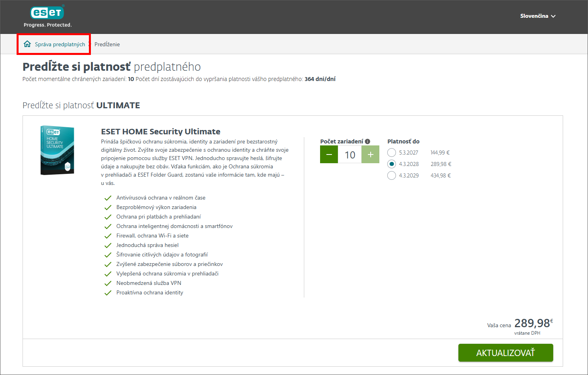The height and width of the screenshot is (375, 588).
Task: Click the ESET HOME Security Ultimate heading
Action: [161, 132]
